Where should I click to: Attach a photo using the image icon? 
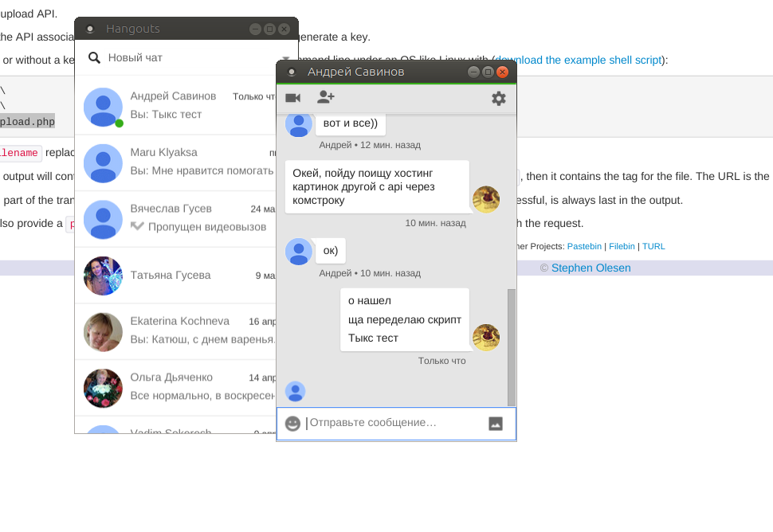click(496, 424)
